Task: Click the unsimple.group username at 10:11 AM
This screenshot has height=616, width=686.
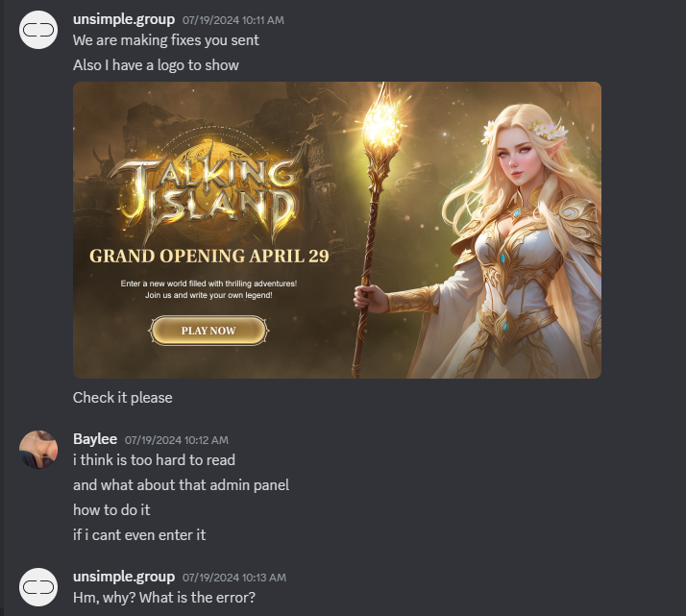Action: pos(124,19)
